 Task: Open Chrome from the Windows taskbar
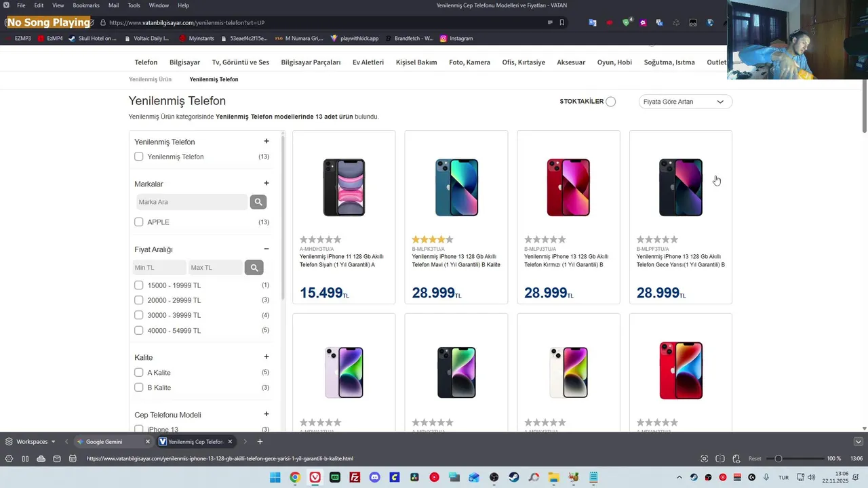(295, 477)
